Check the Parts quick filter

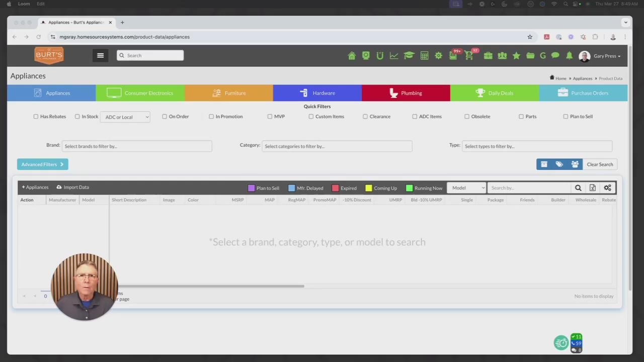pyautogui.click(x=521, y=117)
